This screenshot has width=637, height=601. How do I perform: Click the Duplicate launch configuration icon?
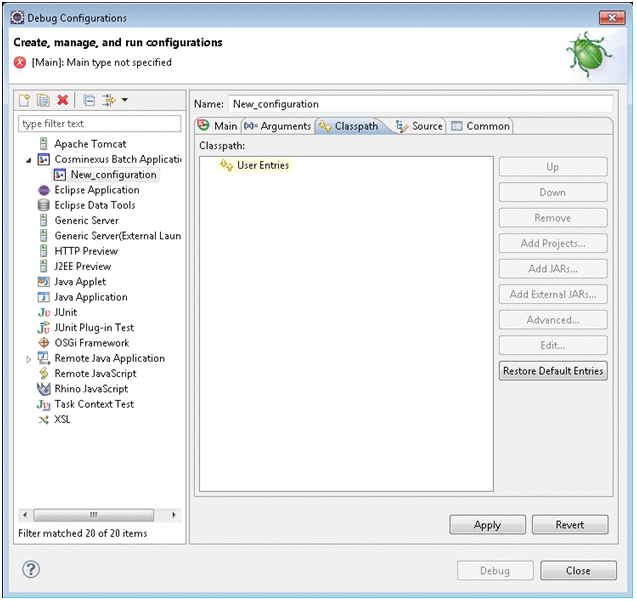43,100
